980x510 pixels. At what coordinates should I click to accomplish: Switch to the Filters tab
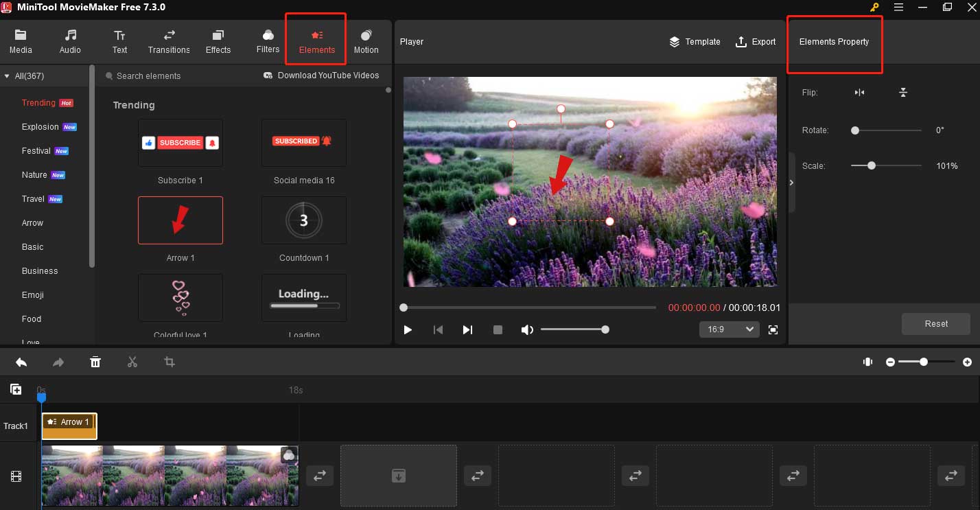click(x=268, y=42)
